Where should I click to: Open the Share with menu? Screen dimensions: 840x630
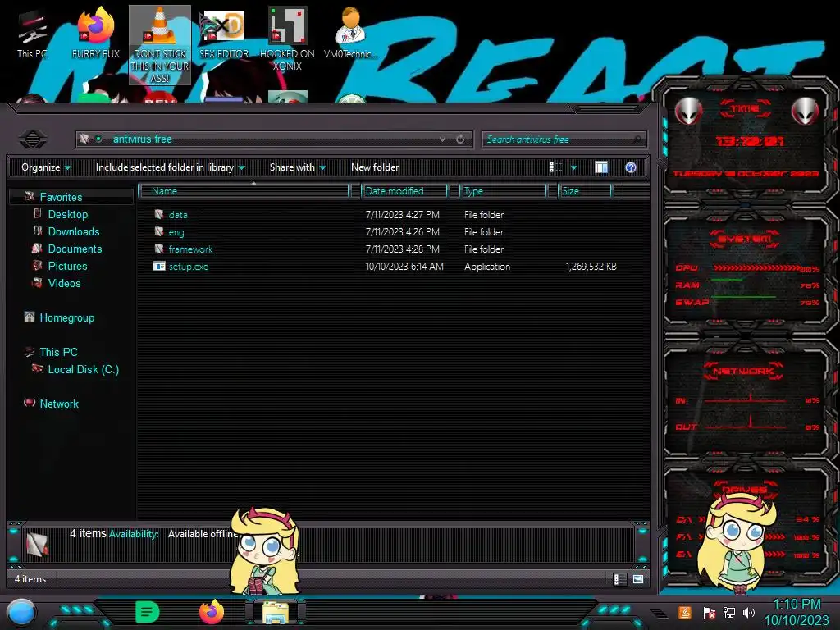[297, 167]
